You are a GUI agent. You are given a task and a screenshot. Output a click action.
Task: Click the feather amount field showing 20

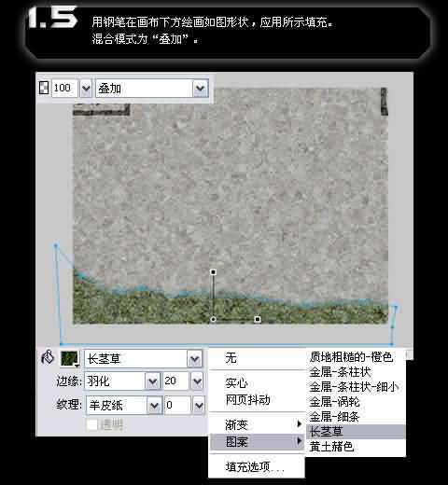tap(175, 381)
